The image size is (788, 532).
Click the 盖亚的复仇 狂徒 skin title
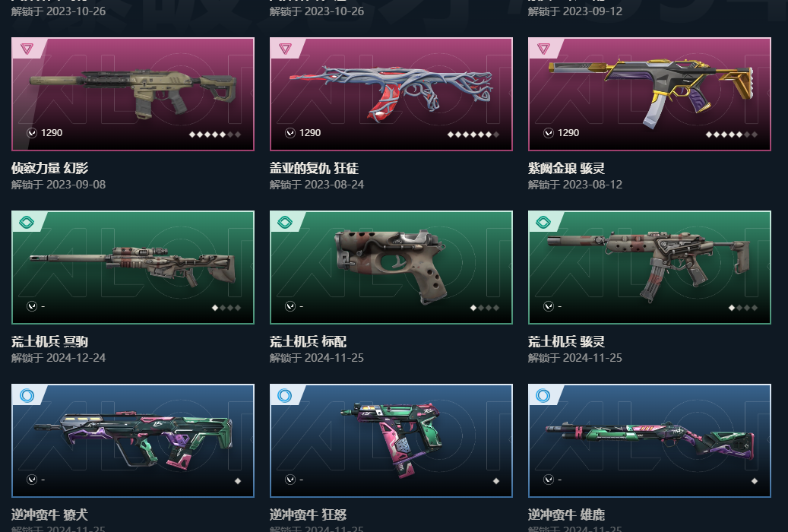click(x=314, y=169)
